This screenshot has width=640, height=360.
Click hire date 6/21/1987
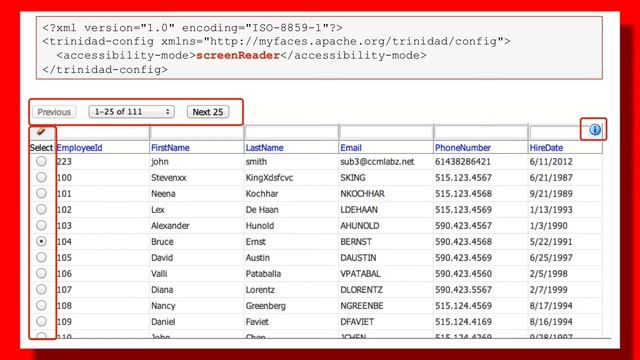click(x=551, y=178)
